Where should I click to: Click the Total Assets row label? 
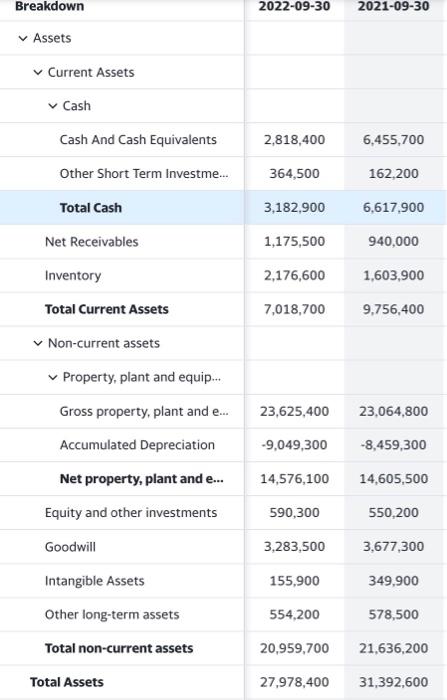click(x=67, y=683)
